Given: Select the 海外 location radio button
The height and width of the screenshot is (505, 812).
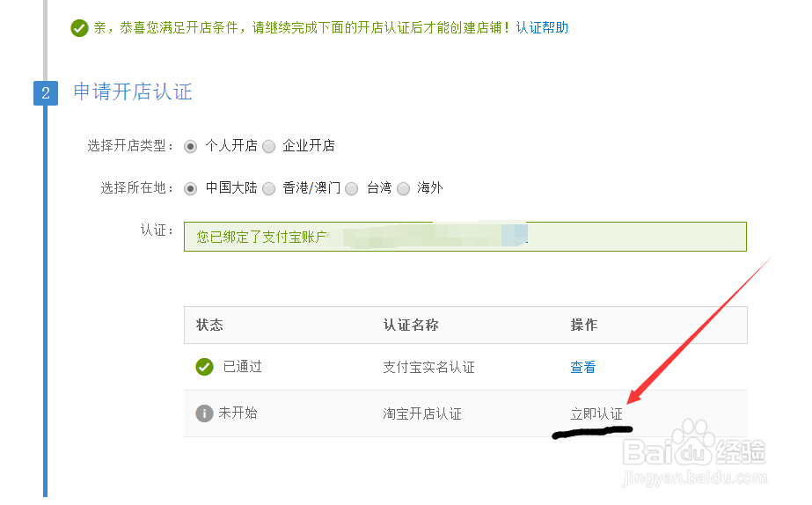Looking at the screenshot, I should point(404,188).
